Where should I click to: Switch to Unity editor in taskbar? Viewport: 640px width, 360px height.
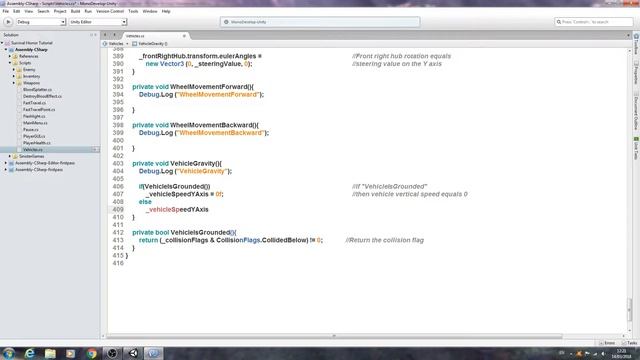pyautogui.click(x=133, y=353)
